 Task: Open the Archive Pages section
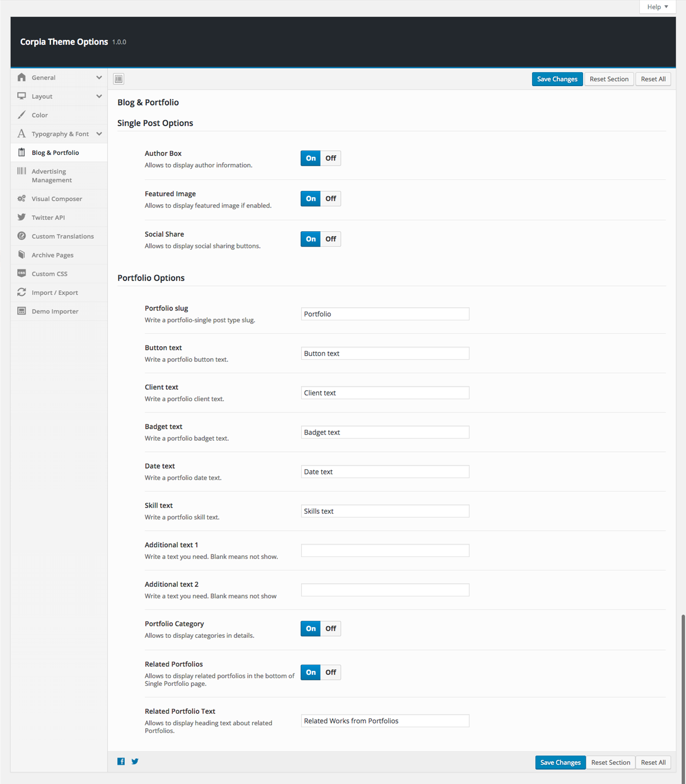pos(52,255)
